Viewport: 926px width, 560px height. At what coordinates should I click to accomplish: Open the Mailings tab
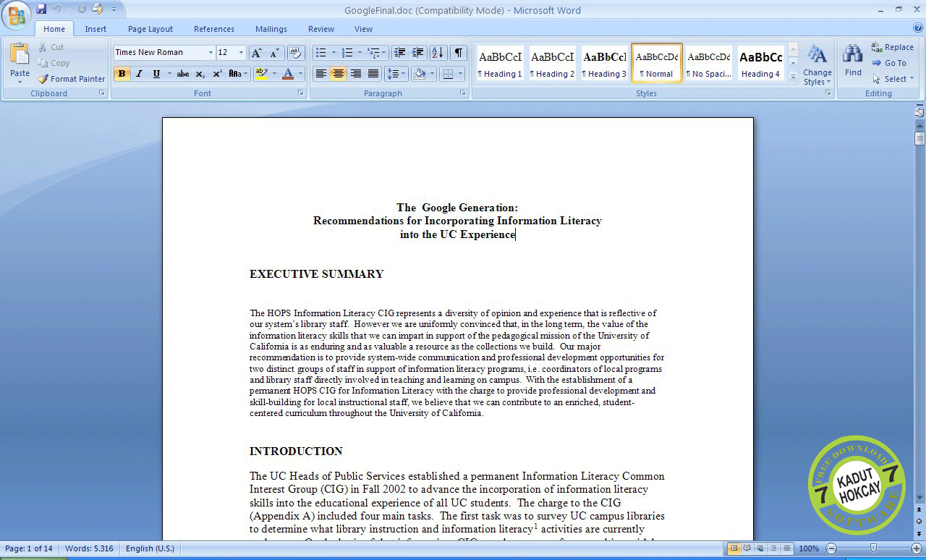click(271, 29)
